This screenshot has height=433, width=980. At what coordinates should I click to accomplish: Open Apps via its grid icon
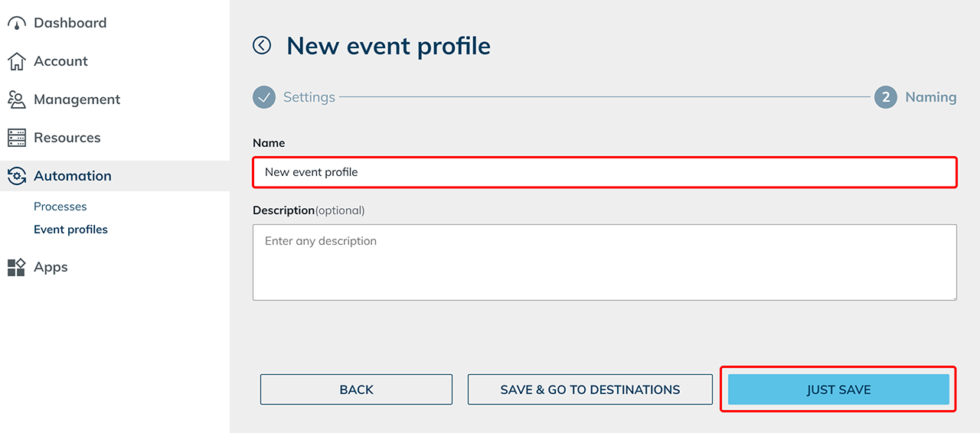[x=17, y=267]
